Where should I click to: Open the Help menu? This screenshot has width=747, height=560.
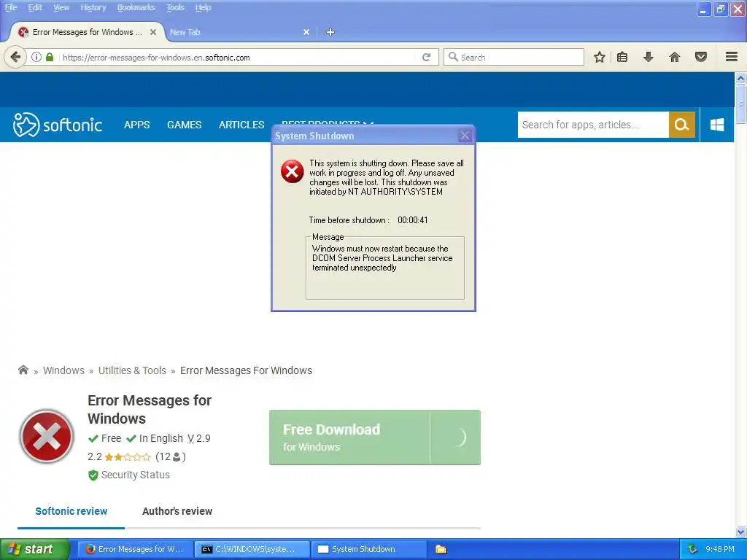click(203, 7)
